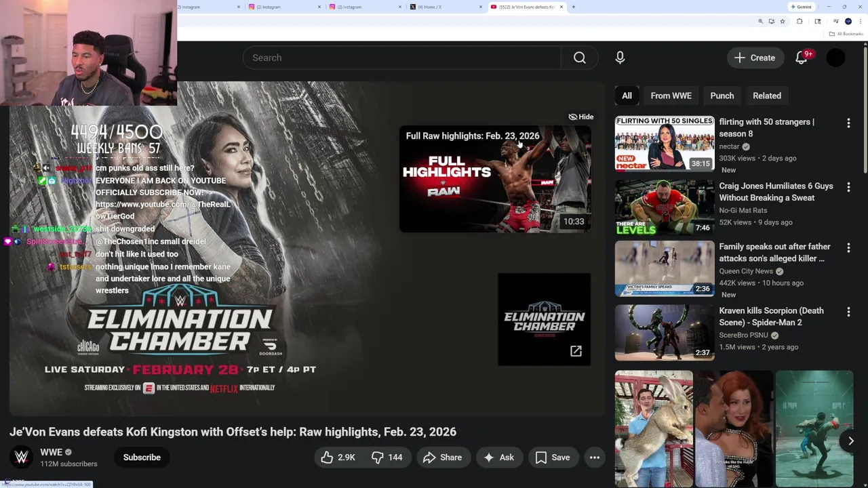
Task: Subscribe to the WWE channel
Action: pyautogui.click(x=142, y=457)
